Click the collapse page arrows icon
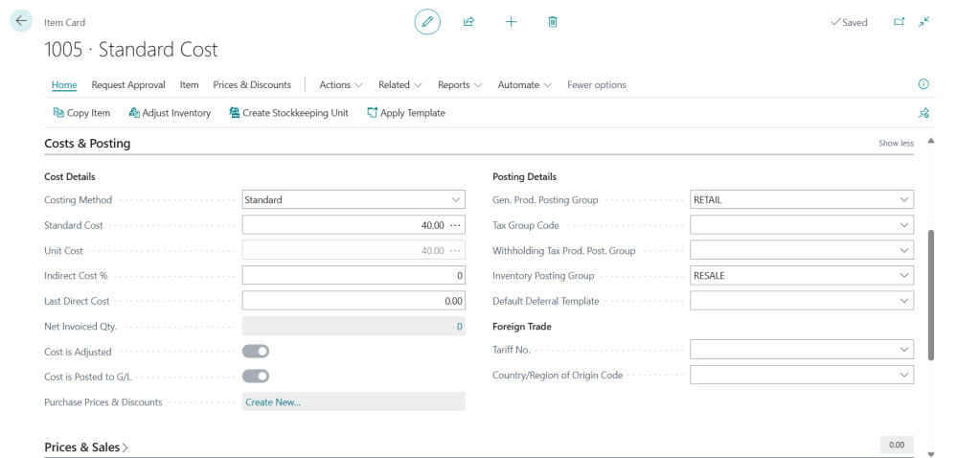Viewport: 980px width, 458px height. [x=923, y=22]
